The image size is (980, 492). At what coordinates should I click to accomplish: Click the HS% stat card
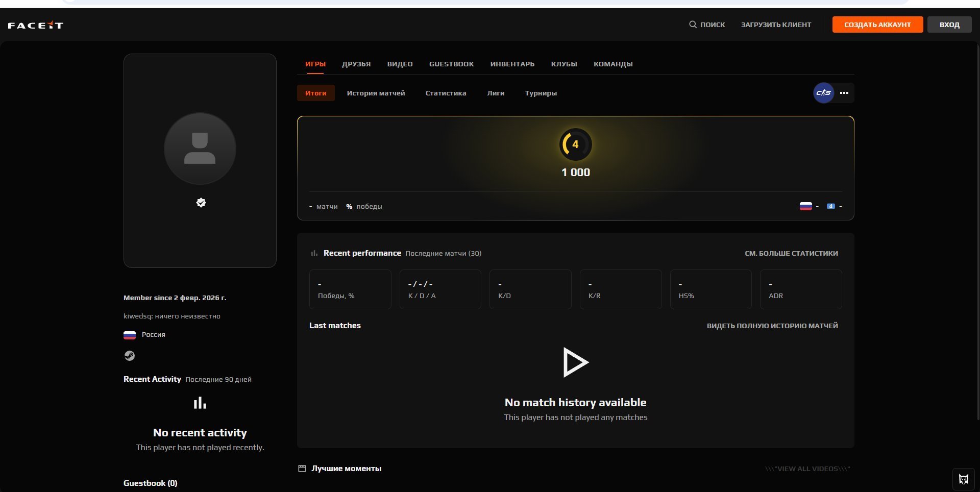[x=711, y=289]
